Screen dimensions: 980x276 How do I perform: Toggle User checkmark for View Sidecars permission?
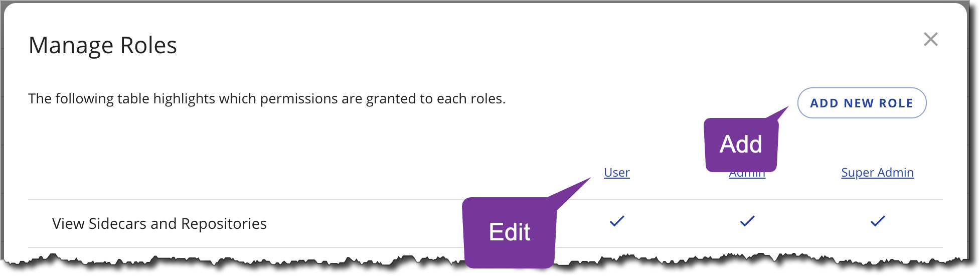[x=617, y=221]
